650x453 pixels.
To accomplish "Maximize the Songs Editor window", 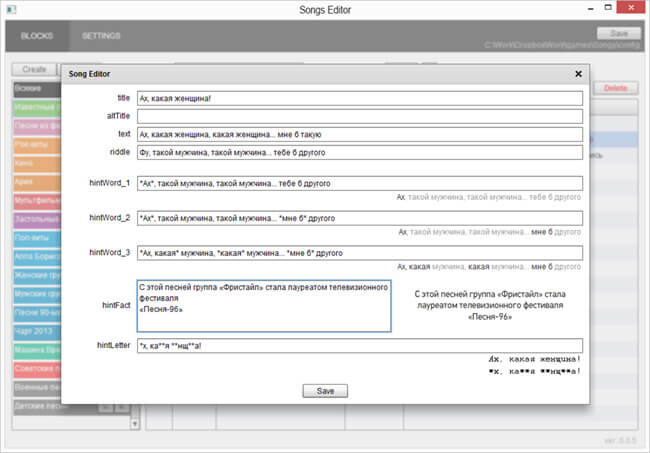I will point(608,7).
